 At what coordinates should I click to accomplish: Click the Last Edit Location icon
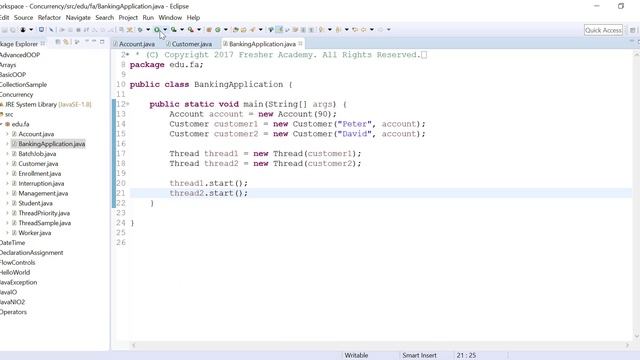point(355,29)
